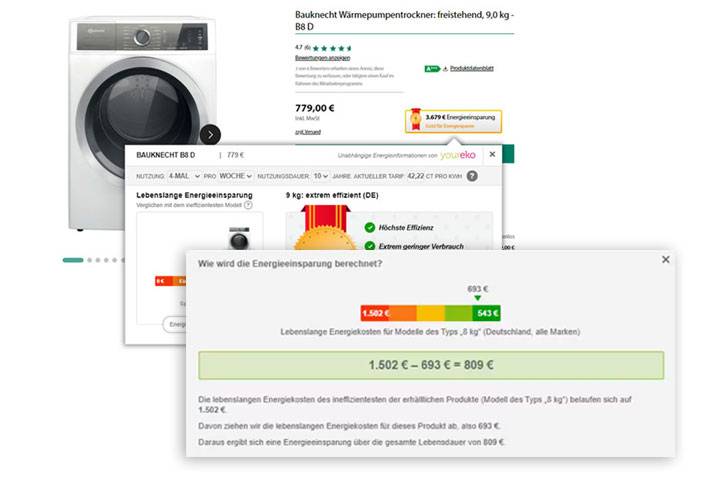Click the partially hidden 'Energ…' pill button
The height and width of the screenshot is (480, 720).
click(175, 324)
